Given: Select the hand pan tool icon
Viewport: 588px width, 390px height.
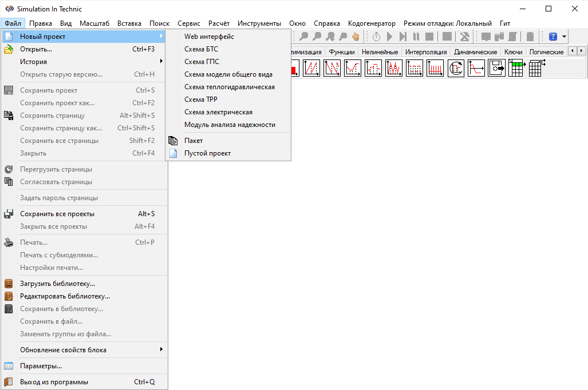Looking at the screenshot, I should click(x=356, y=37).
